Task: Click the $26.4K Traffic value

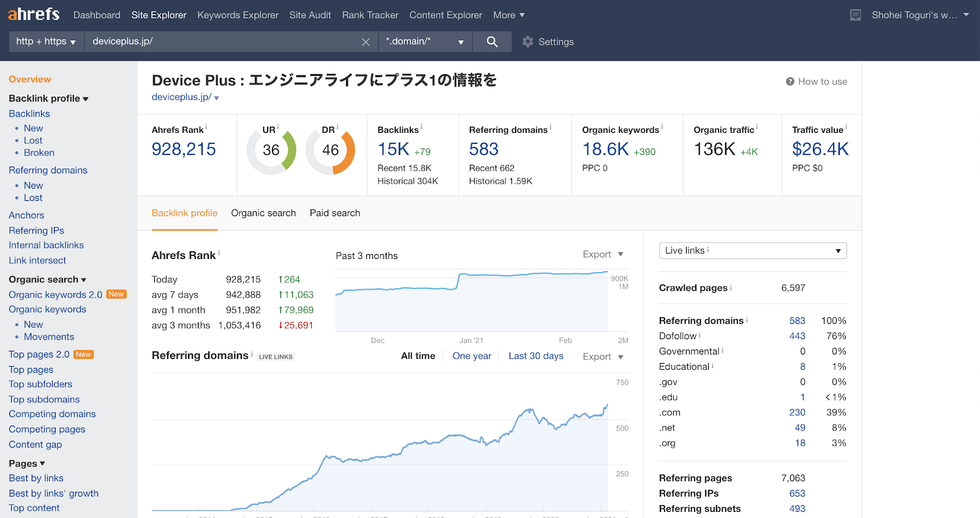Action: pyautogui.click(x=820, y=149)
